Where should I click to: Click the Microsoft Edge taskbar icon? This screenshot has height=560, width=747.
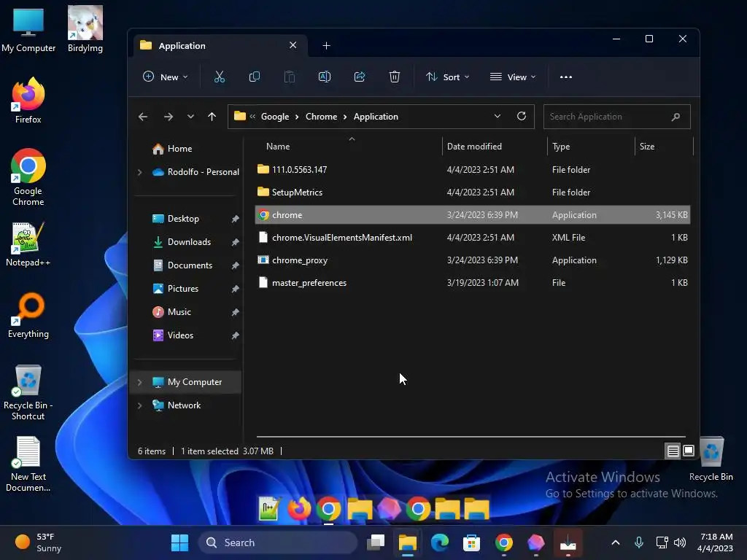click(440, 542)
